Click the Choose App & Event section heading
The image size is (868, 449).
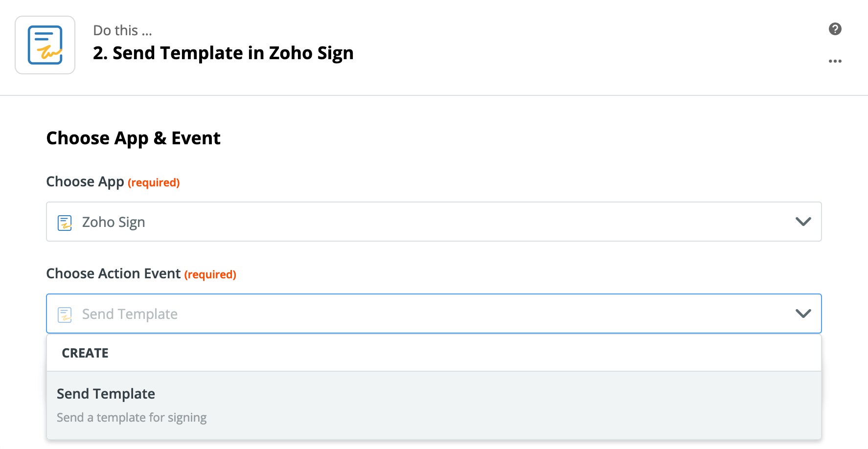(x=133, y=138)
